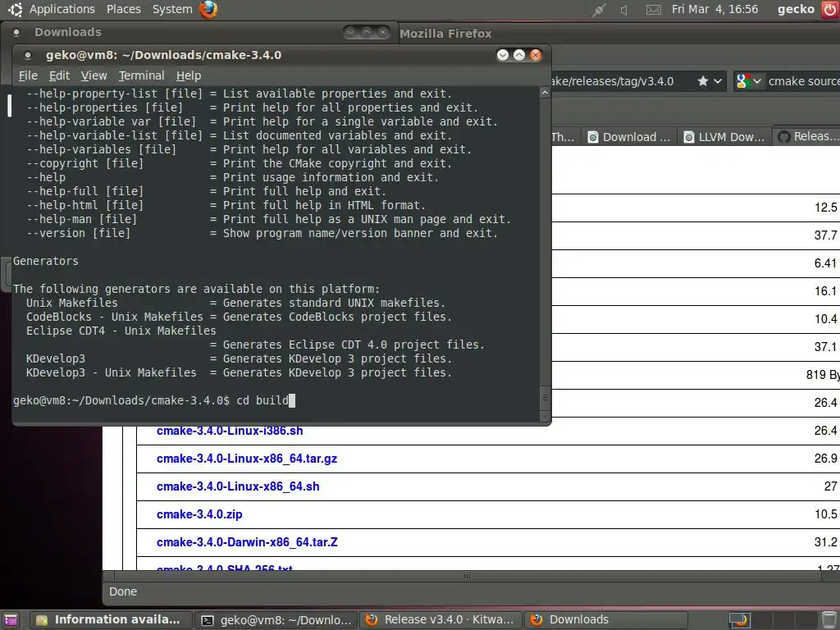Click the Downloads window menu dot icon
Viewport: 840px width, 630px height.
tap(16, 33)
